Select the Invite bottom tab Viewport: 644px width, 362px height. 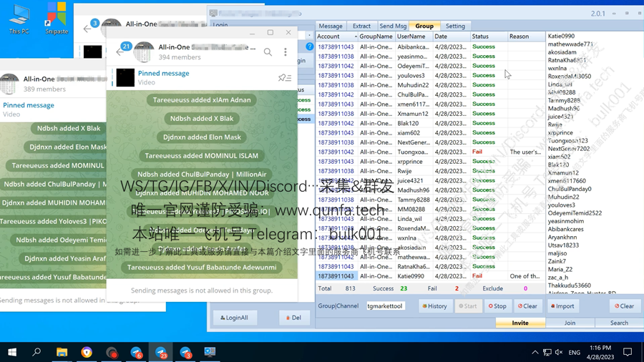pos(520,323)
